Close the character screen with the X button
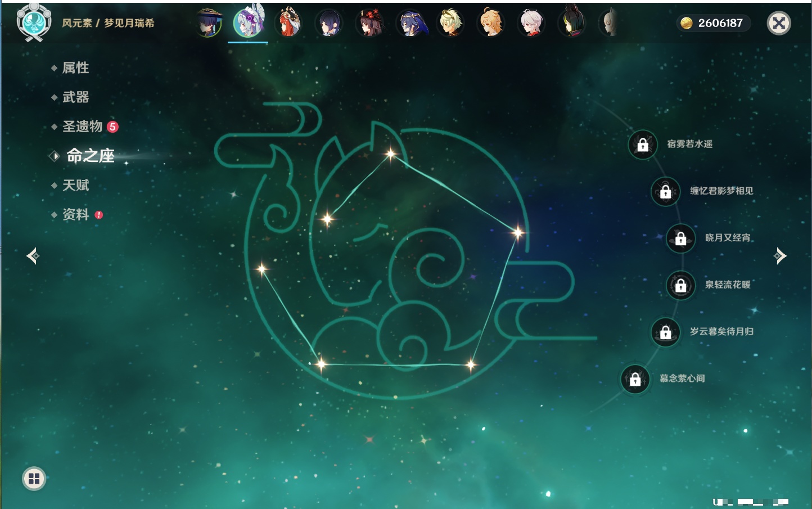The height and width of the screenshot is (509, 812). (779, 23)
